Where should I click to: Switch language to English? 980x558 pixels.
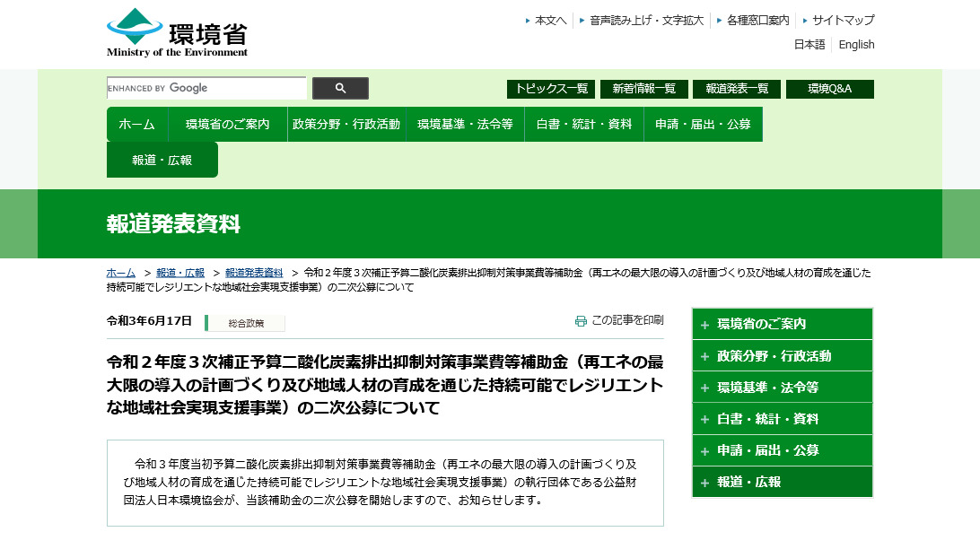coord(856,45)
